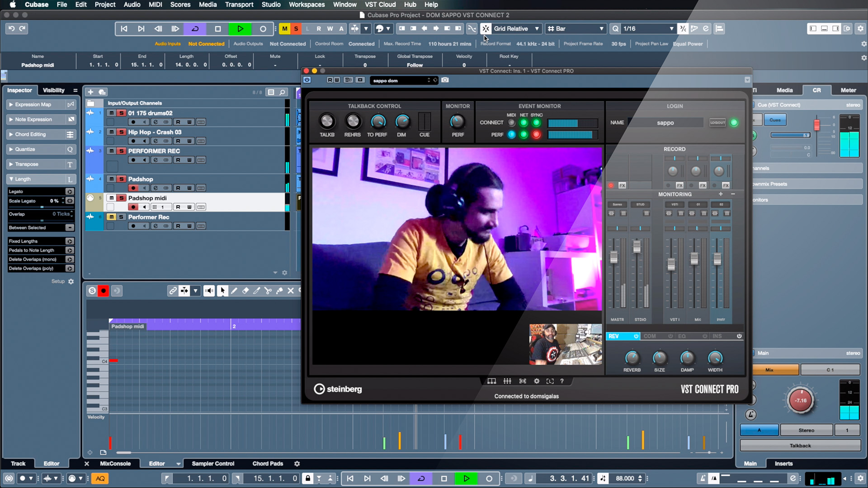Click the Undo arrow in the top toolbar

(x=11, y=28)
